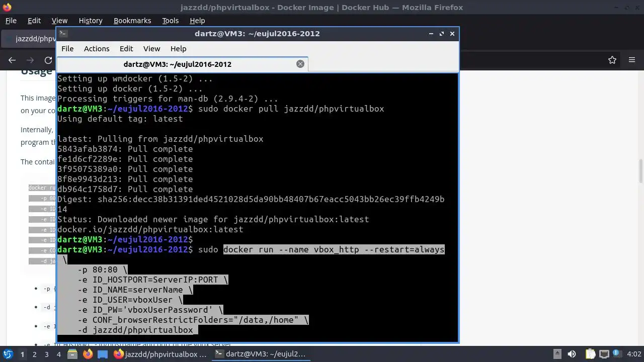Screen dimensions: 644x362
Task: Switch to workspace 3 in the pager
Action: (46, 354)
